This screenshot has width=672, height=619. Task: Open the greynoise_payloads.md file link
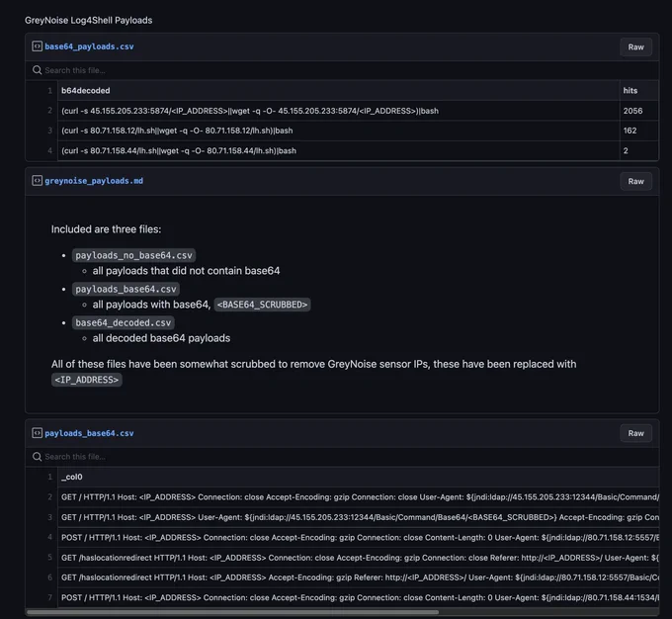click(x=94, y=181)
